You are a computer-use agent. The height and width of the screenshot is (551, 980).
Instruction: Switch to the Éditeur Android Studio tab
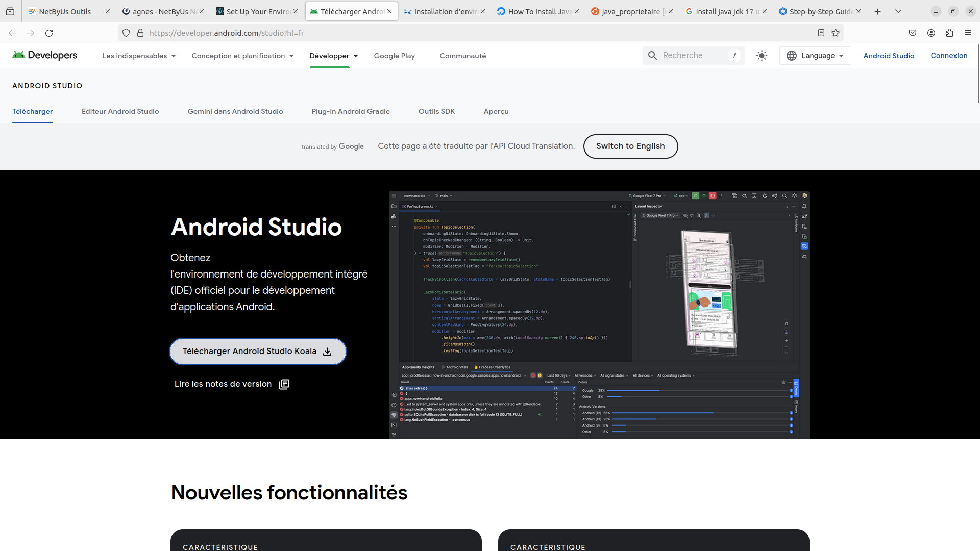coord(120,111)
